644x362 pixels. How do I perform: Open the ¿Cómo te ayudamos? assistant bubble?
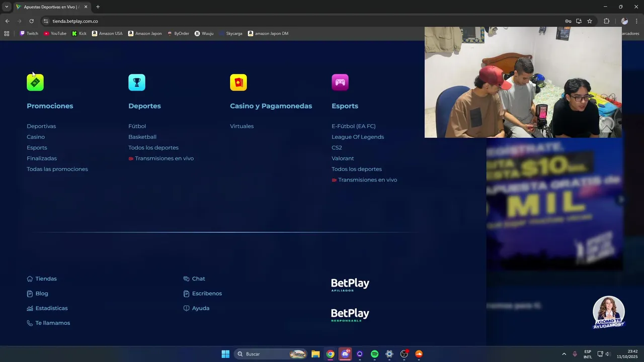(x=609, y=313)
